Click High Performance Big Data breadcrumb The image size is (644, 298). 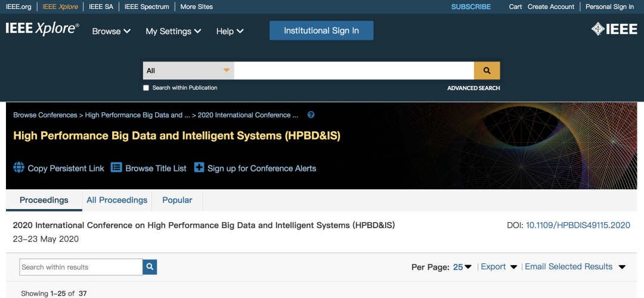click(x=138, y=115)
